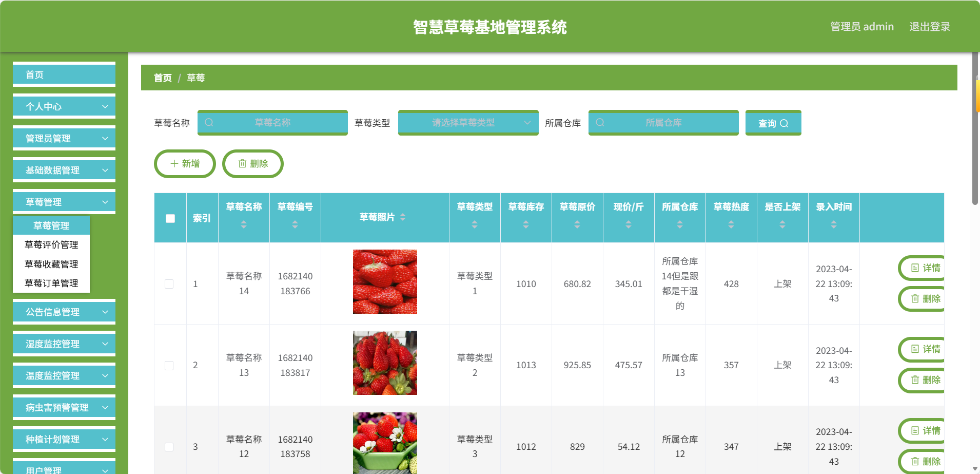Click the sort arrows for 草莓照片 column
The width and height of the screenshot is (980, 474).
click(x=403, y=217)
